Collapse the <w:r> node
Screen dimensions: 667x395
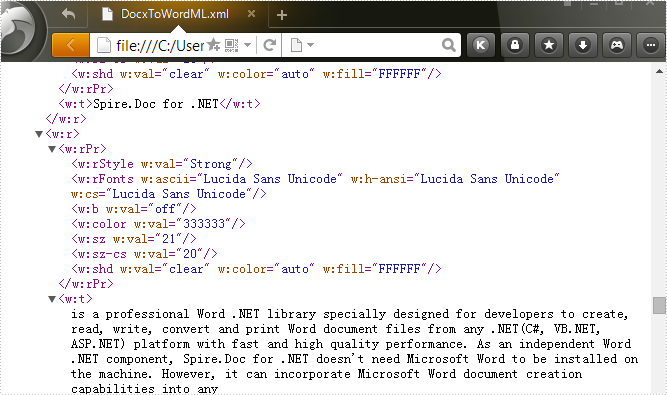pos(39,134)
